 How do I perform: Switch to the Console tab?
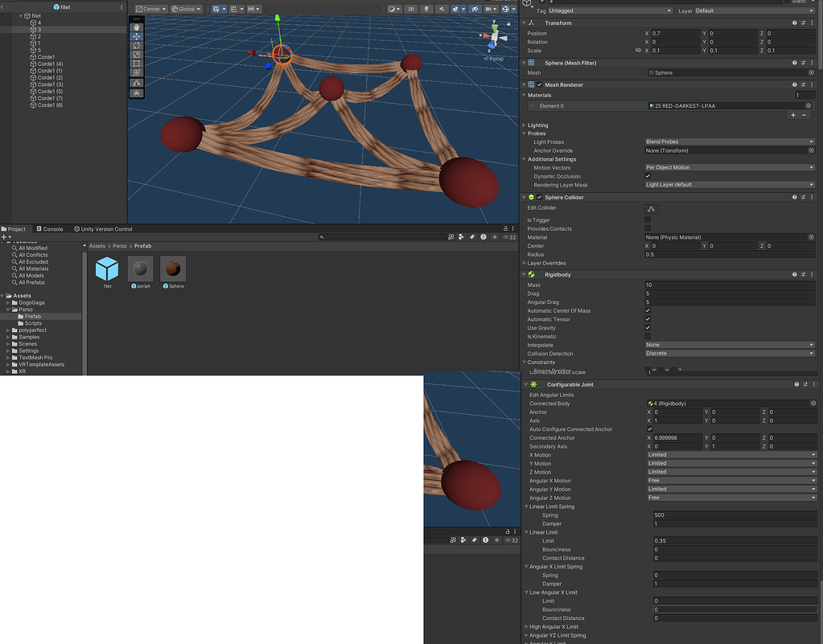pos(50,228)
